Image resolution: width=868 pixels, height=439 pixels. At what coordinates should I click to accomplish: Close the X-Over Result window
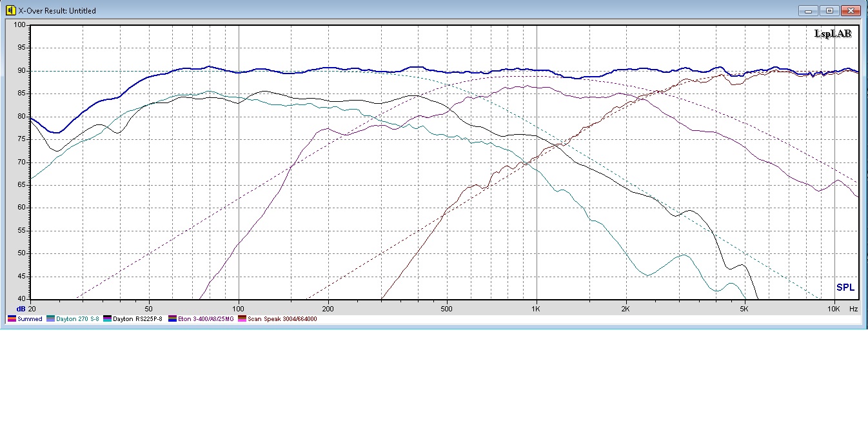(x=851, y=10)
